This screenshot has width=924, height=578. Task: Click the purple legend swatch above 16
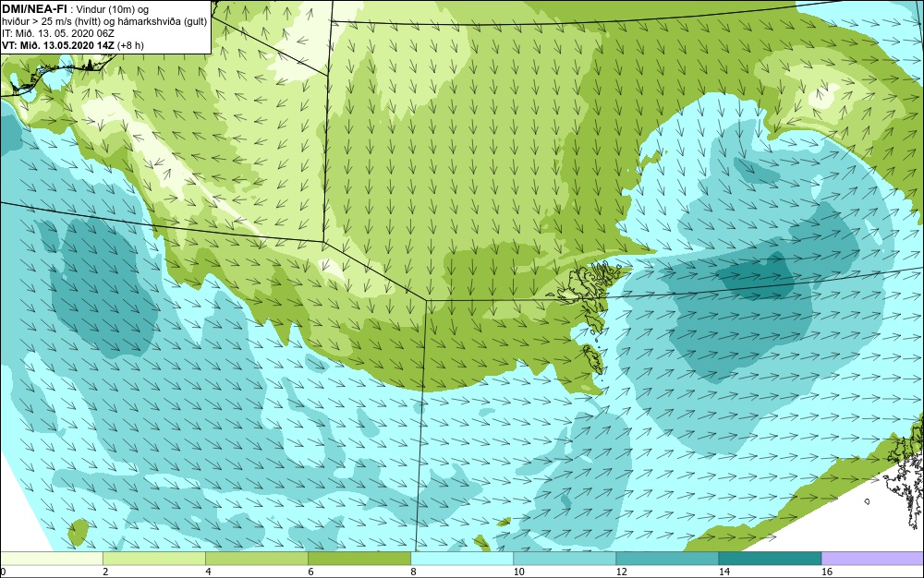[x=873, y=559]
